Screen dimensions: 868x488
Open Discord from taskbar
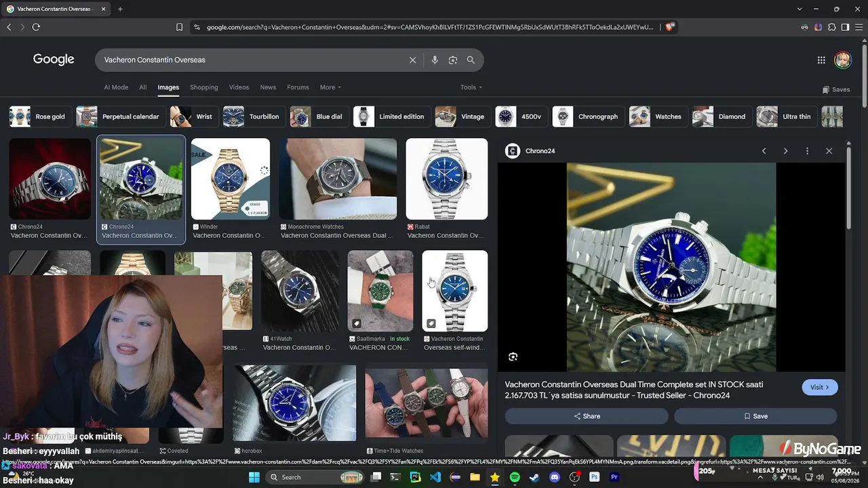(x=555, y=477)
